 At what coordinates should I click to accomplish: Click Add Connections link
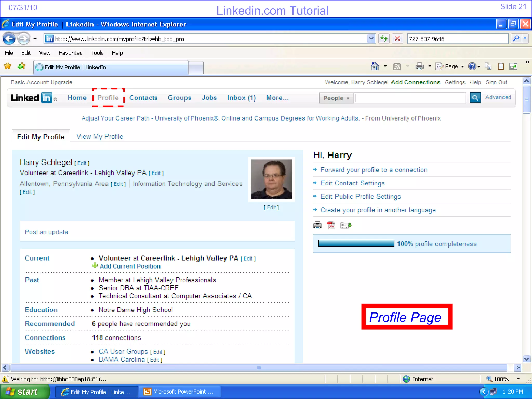pyautogui.click(x=415, y=82)
